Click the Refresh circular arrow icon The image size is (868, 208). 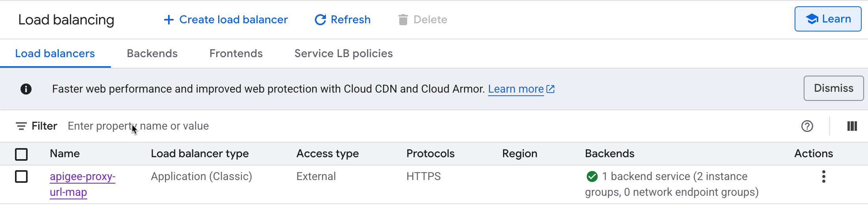tap(320, 20)
